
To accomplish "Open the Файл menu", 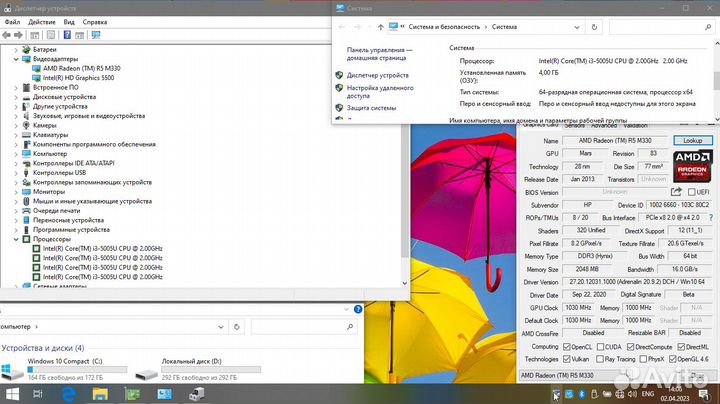I will pyautogui.click(x=12, y=22).
